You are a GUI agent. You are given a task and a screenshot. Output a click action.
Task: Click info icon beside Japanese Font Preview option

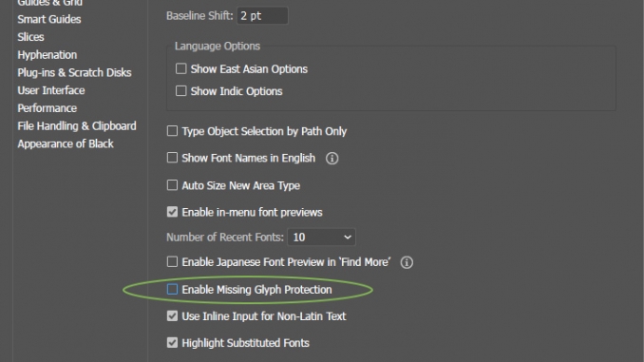(407, 262)
